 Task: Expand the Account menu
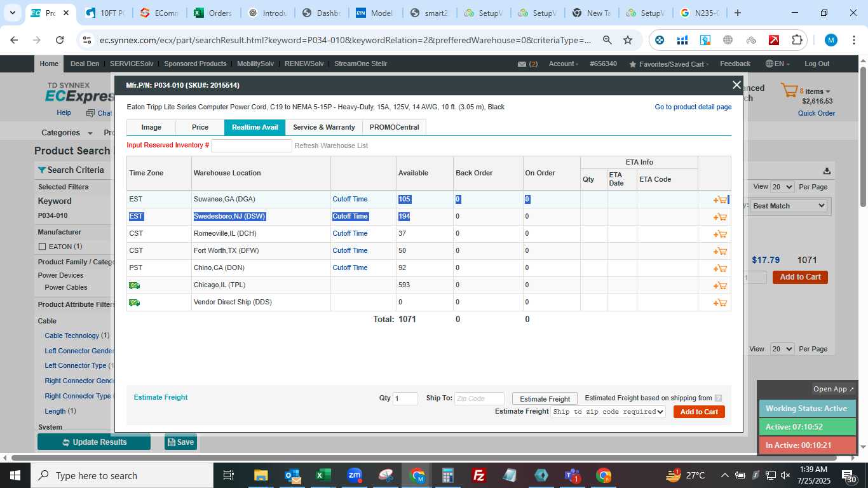[x=564, y=64]
